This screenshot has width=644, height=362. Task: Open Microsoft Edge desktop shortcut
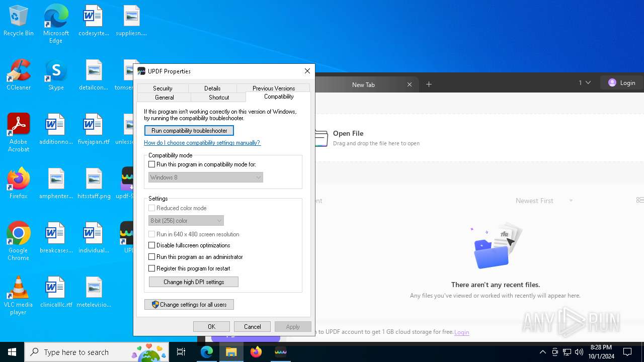56,24
